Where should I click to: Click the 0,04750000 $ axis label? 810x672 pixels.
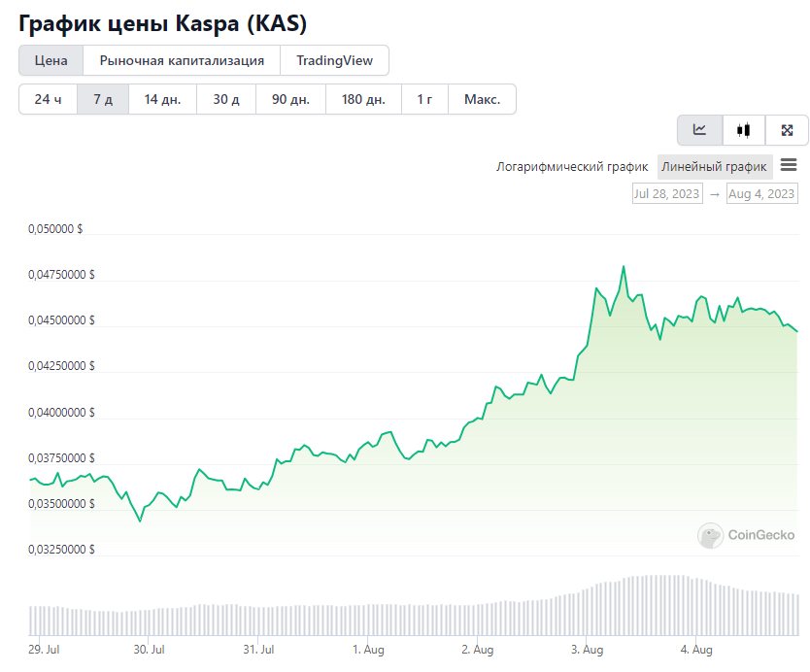click(61, 275)
